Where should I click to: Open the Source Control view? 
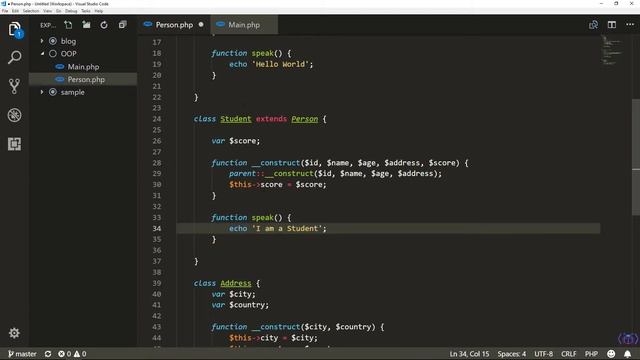[x=15, y=86]
